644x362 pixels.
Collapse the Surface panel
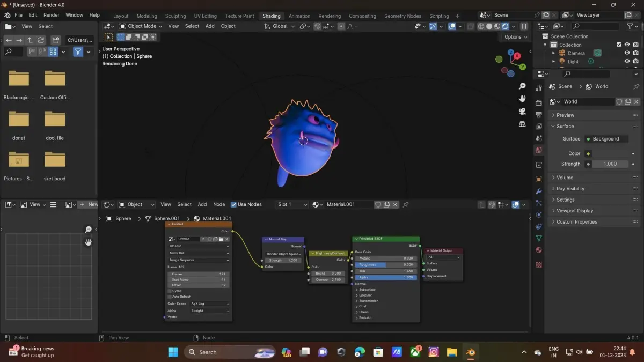click(594, 127)
